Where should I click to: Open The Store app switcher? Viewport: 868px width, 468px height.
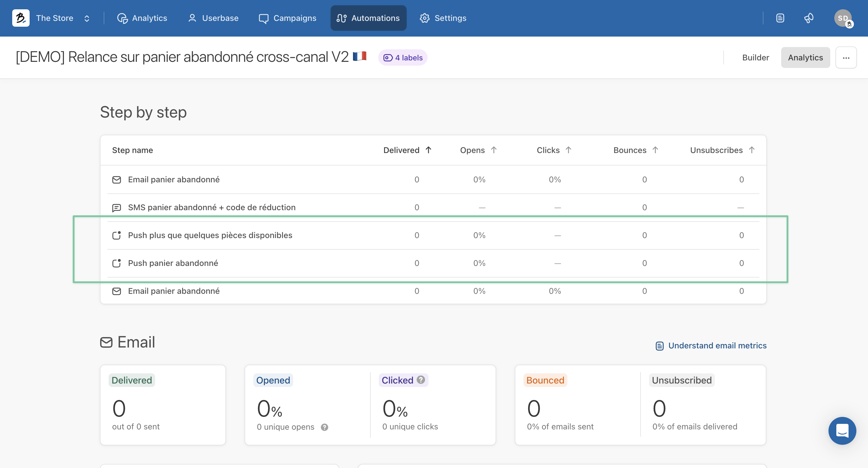click(63, 18)
